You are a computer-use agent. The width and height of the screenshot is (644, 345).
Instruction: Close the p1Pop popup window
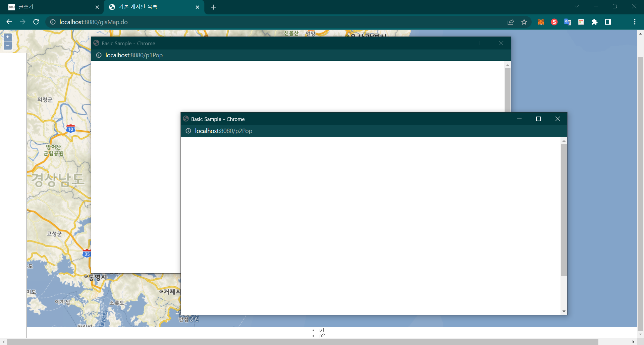click(501, 43)
